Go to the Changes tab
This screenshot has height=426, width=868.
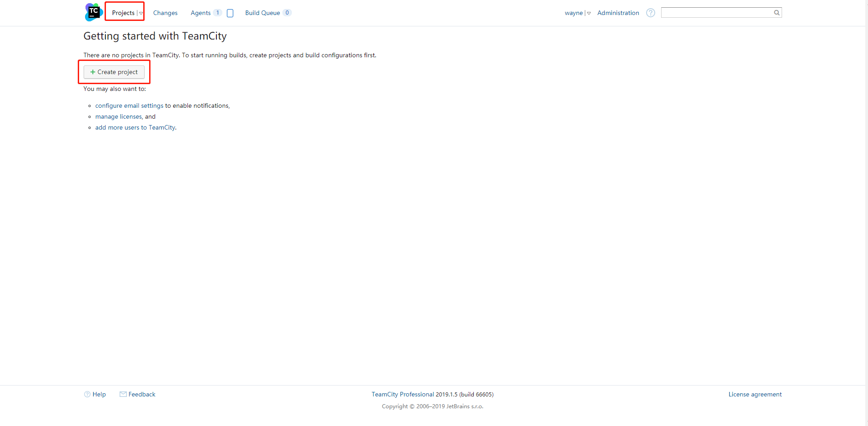[x=165, y=13]
